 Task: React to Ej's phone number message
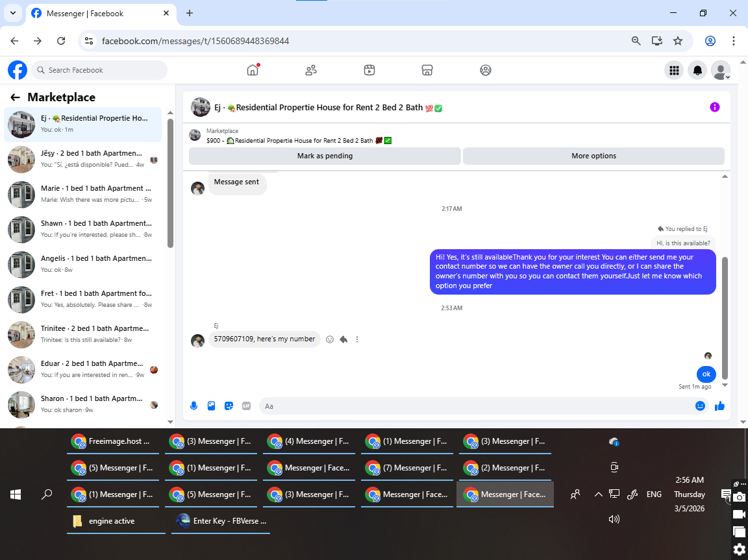(x=330, y=339)
